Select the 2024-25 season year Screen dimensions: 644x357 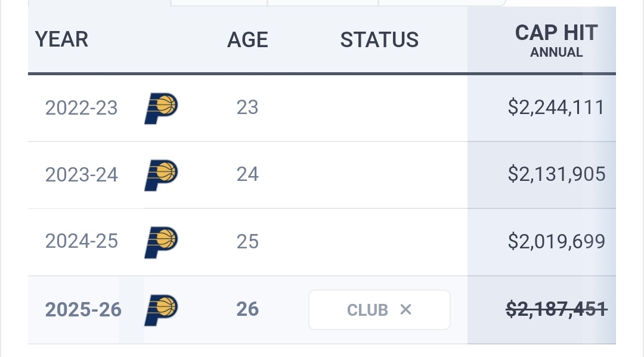82,242
